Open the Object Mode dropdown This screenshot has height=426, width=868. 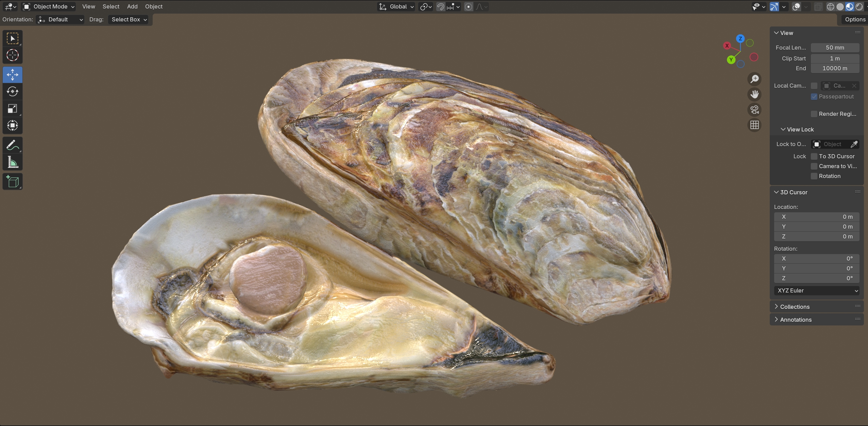pos(49,6)
